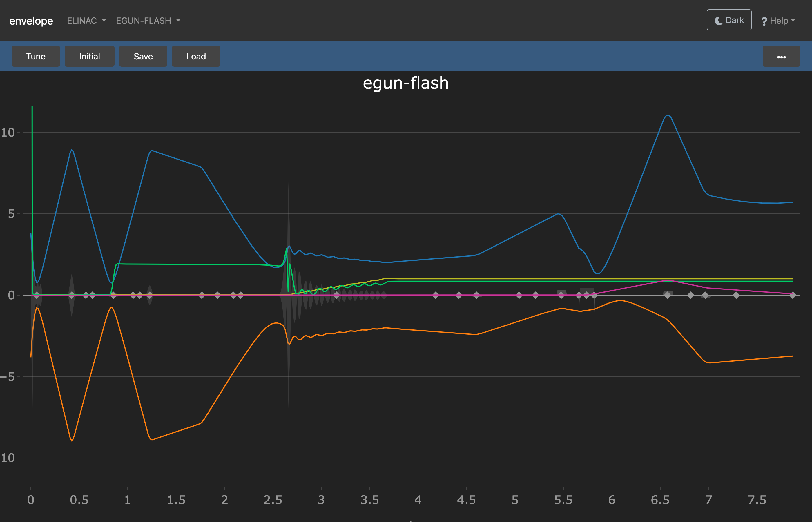
Task: Toggle the Dark theme button
Action: (729, 20)
